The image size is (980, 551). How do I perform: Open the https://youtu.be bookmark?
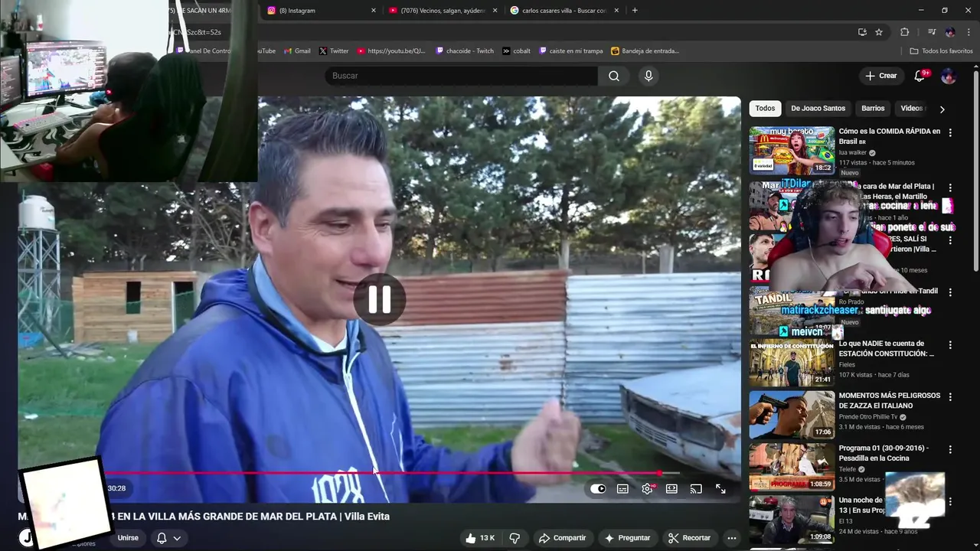coord(390,51)
